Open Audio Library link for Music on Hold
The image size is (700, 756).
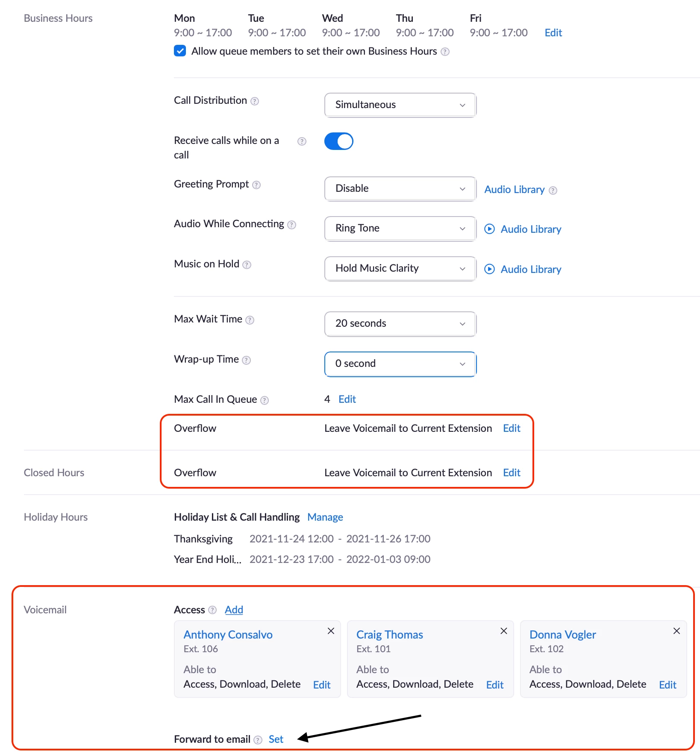(531, 270)
